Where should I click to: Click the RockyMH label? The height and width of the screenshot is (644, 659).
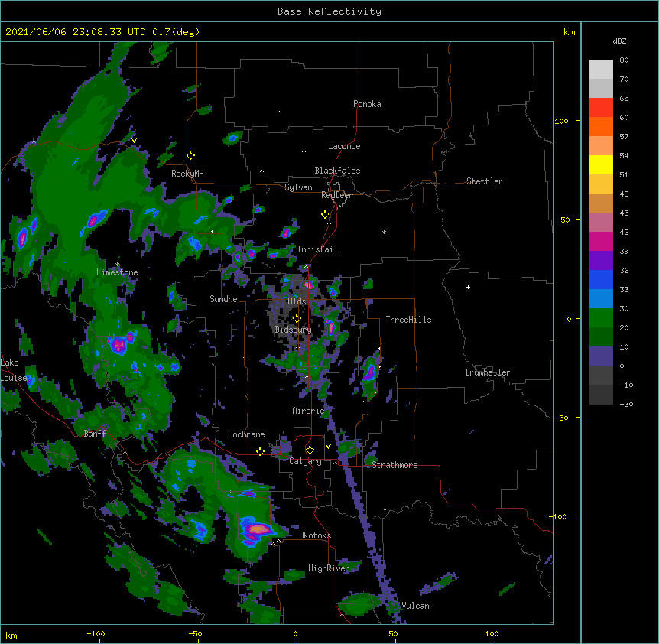[x=187, y=173]
